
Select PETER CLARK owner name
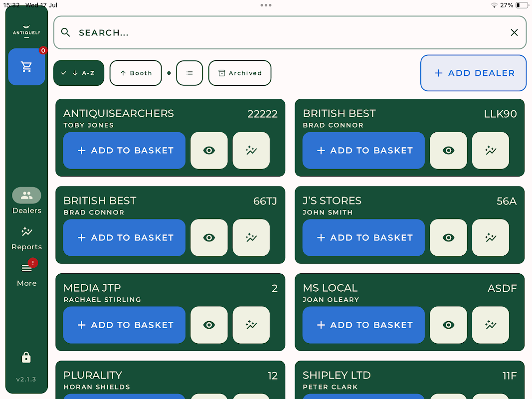[330, 387]
